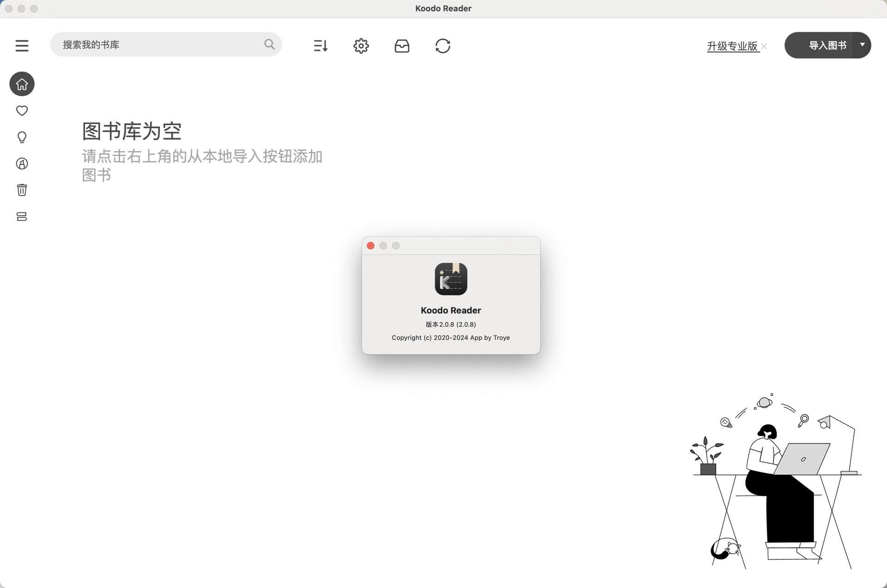This screenshot has width=887, height=588.
Task: Expand the import button dropdown arrow
Action: point(862,45)
